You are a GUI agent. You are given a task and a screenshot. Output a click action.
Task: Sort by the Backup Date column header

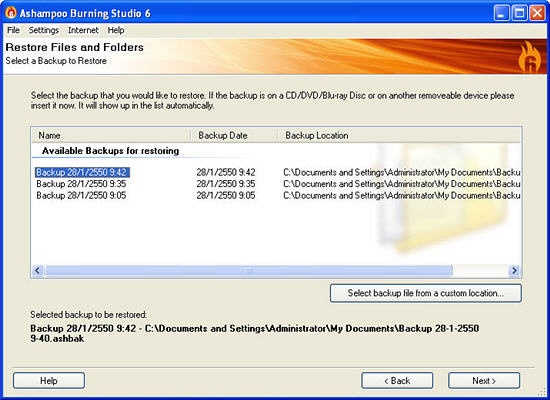tap(234, 135)
